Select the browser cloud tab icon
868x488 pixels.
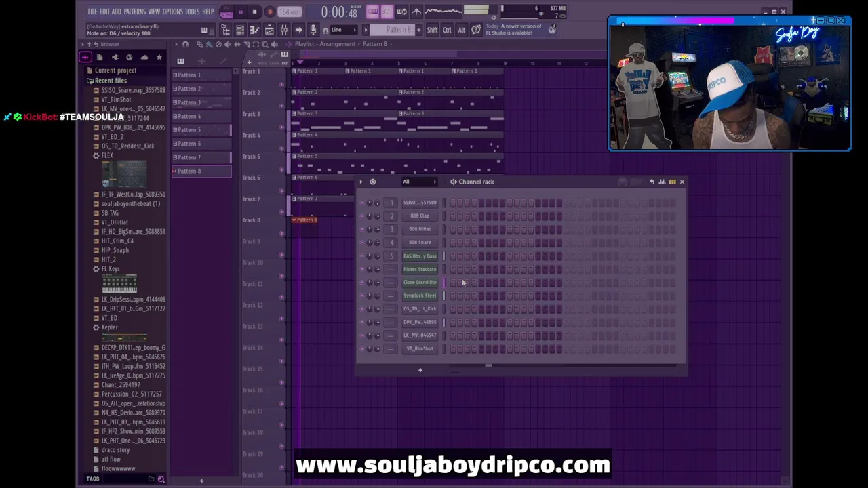pyautogui.click(x=144, y=58)
